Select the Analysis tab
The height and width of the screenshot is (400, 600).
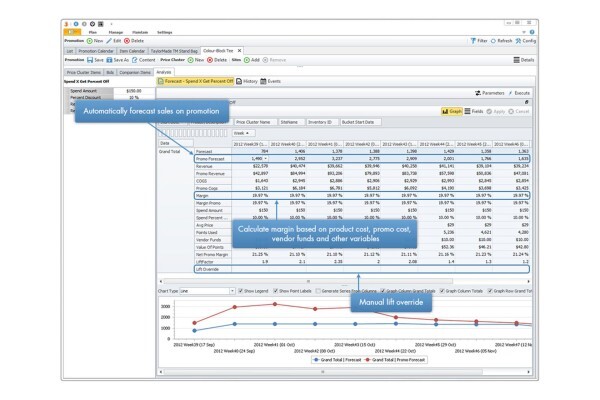pyautogui.click(x=164, y=72)
